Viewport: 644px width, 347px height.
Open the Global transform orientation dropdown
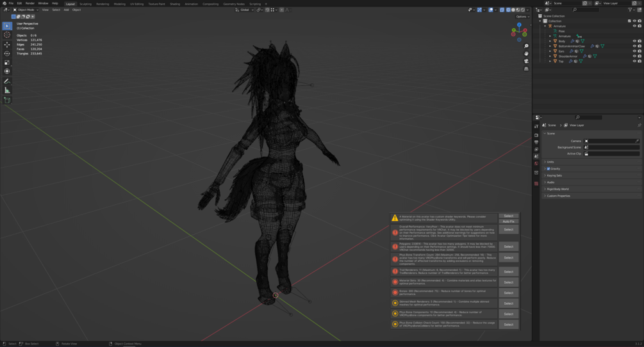point(244,10)
